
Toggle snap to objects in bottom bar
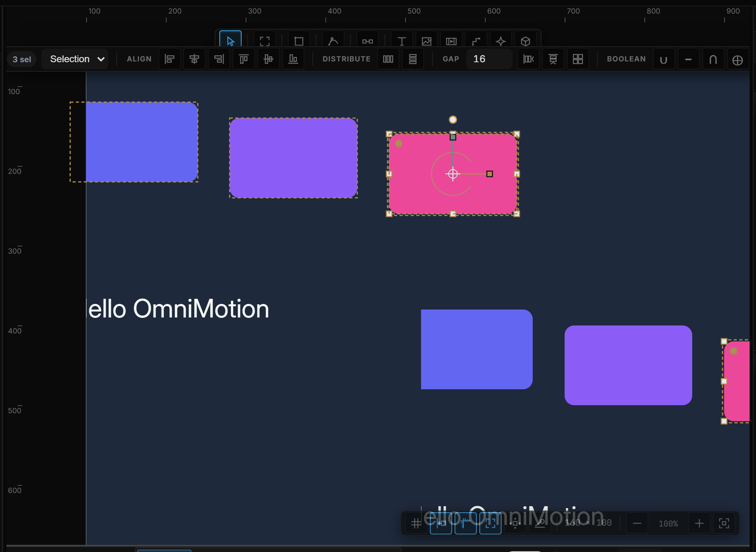[441, 523]
